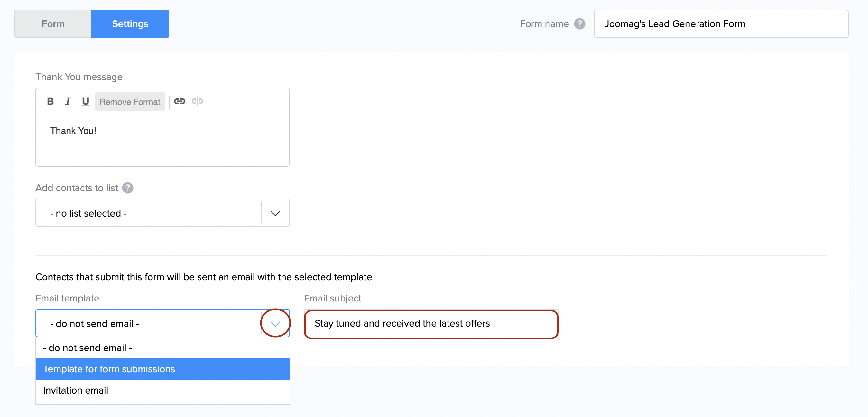The image size is (868, 417).
Task: Click inside the Thank You message text area
Action: coord(162,142)
